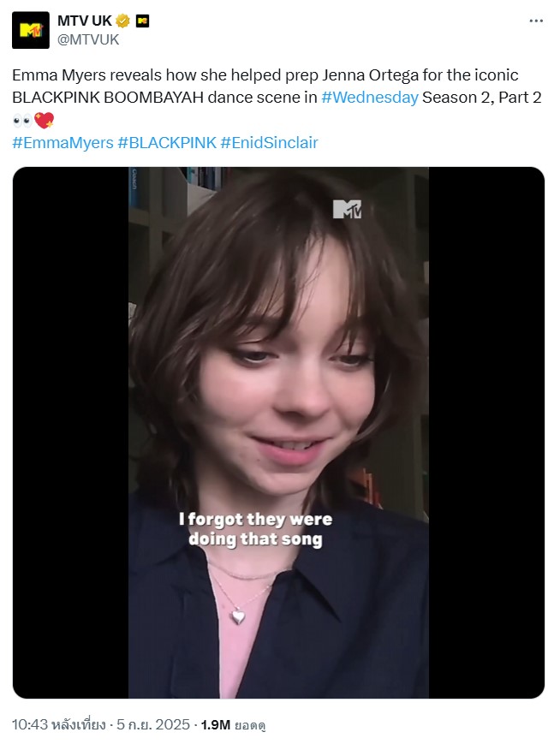
Task: Click the eyes emoji in tweet
Action: tap(22, 120)
